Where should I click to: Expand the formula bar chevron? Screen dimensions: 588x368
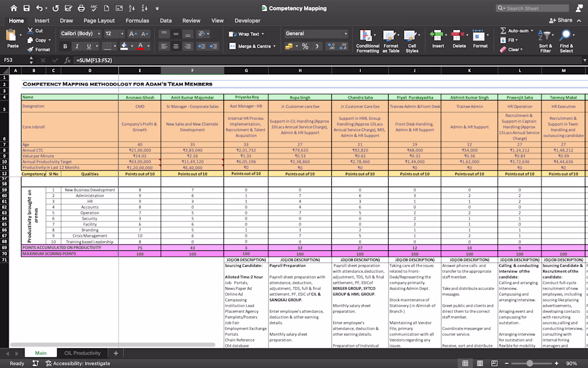[x=584, y=60]
